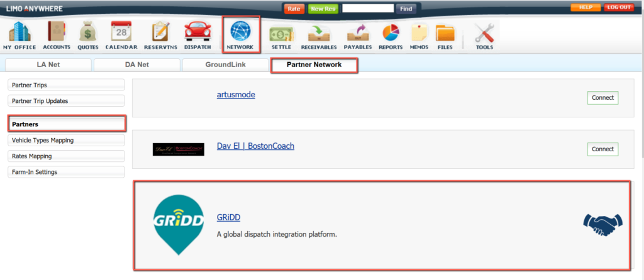Click the green New Res button

click(323, 9)
